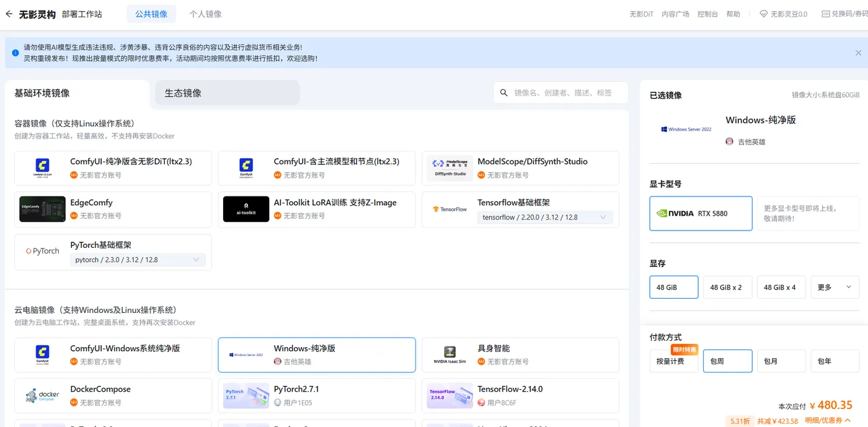Open the PyTorch version dropdown
The image size is (868, 427).
[138, 260]
